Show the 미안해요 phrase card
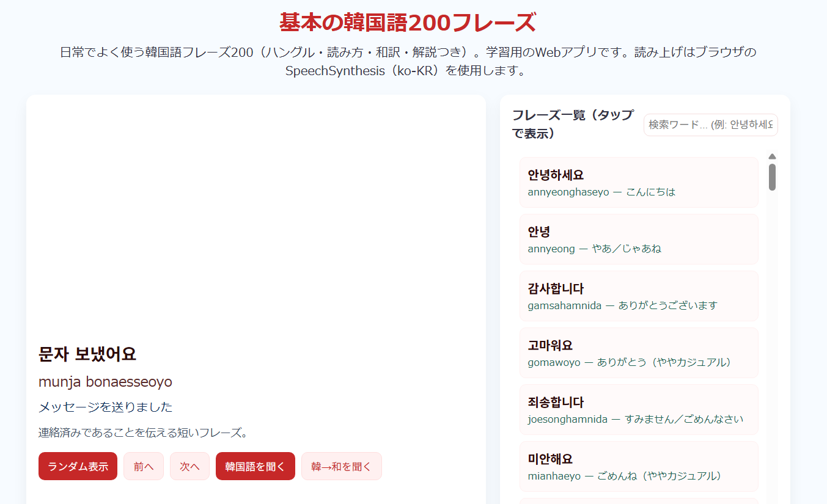The width and height of the screenshot is (827, 504). click(x=639, y=466)
